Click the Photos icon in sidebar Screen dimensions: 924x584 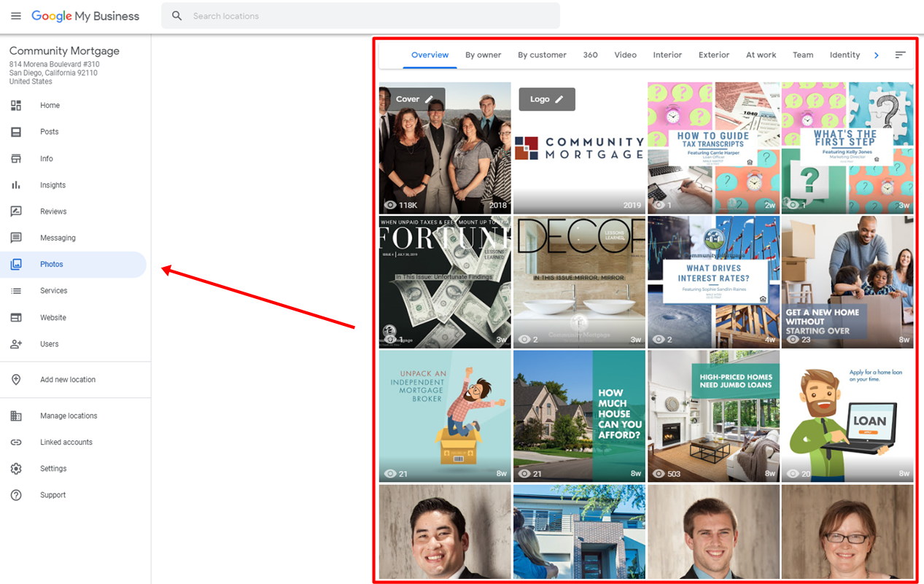16,265
